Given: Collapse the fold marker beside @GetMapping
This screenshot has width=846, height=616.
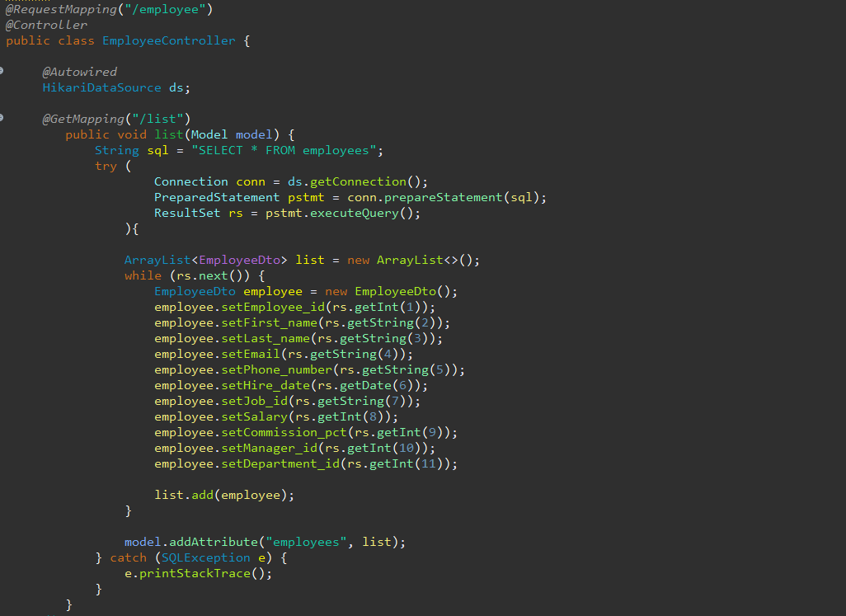Looking at the screenshot, I should 2,117.
